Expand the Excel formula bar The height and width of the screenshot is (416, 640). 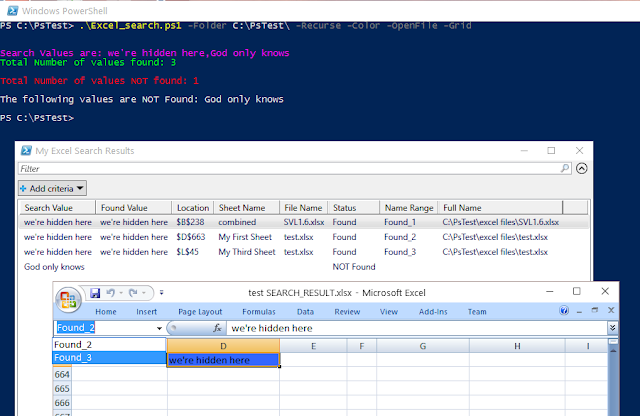612,328
